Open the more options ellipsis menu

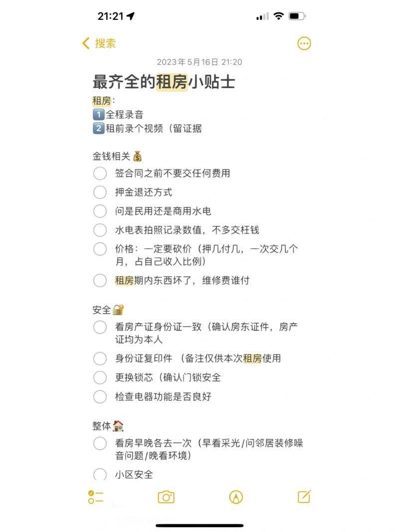pos(304,43)
